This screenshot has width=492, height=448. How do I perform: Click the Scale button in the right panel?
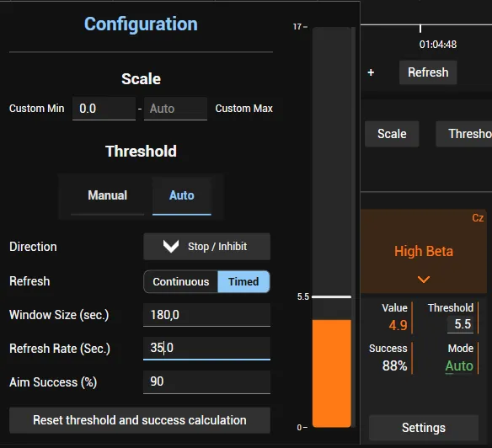(392, 134)
